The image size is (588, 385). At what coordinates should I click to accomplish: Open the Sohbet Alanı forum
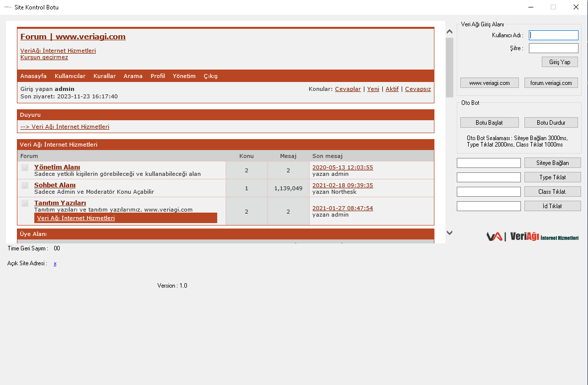(55, 185)
